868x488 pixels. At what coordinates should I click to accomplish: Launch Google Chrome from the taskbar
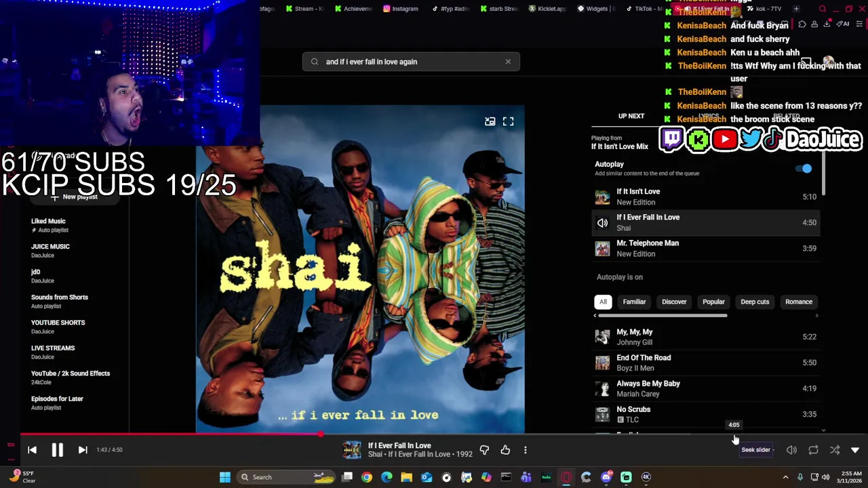367,477
